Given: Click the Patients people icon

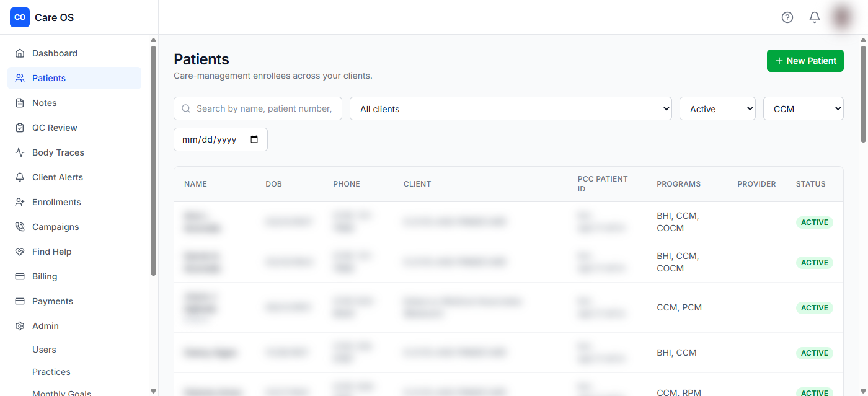Looking at the screenshot, I should point(20,78).
